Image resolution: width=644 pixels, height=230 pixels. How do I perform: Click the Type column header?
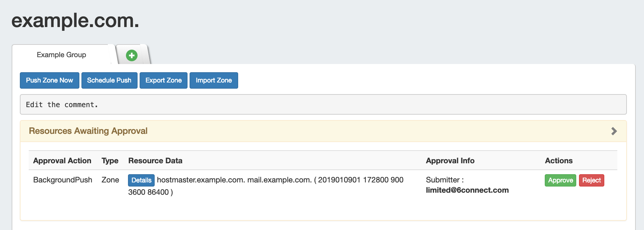click(110, 161)
